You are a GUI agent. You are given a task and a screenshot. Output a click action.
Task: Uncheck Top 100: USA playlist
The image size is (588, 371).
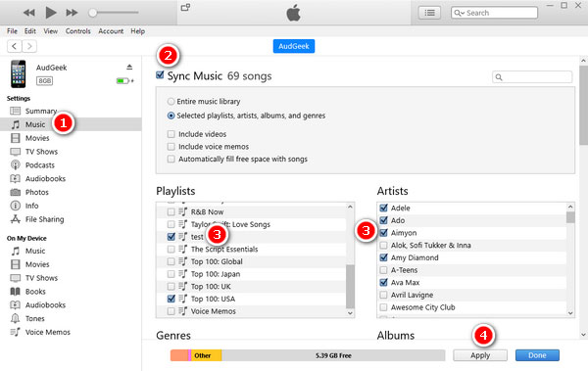tap(171, 299)
